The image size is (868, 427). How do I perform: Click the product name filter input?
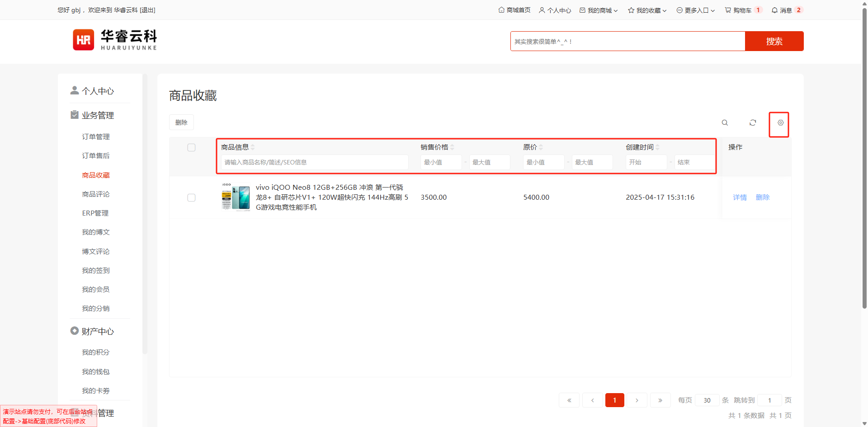click(314, 162)
